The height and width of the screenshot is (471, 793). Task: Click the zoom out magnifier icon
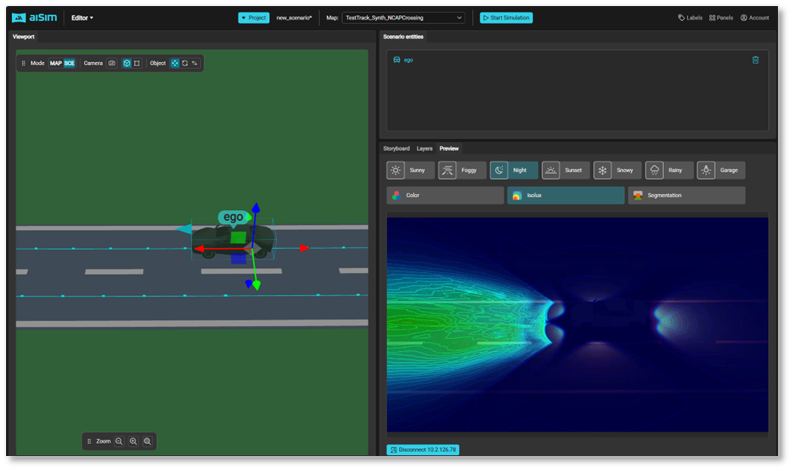119,441
